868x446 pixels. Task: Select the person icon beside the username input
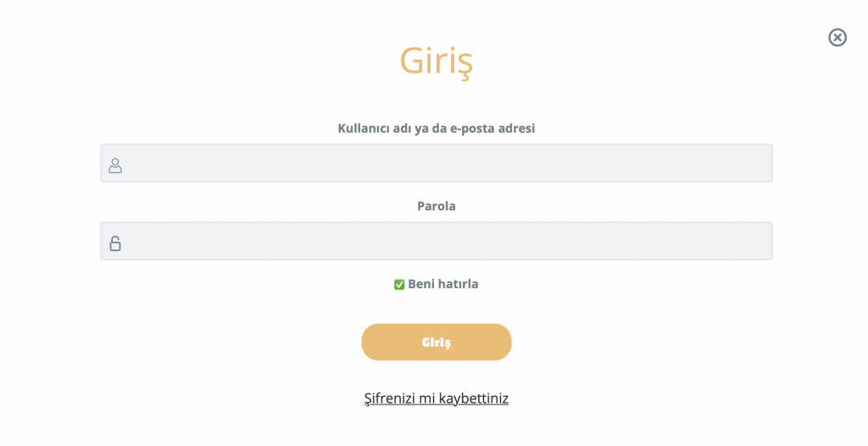tap(115, 165)
